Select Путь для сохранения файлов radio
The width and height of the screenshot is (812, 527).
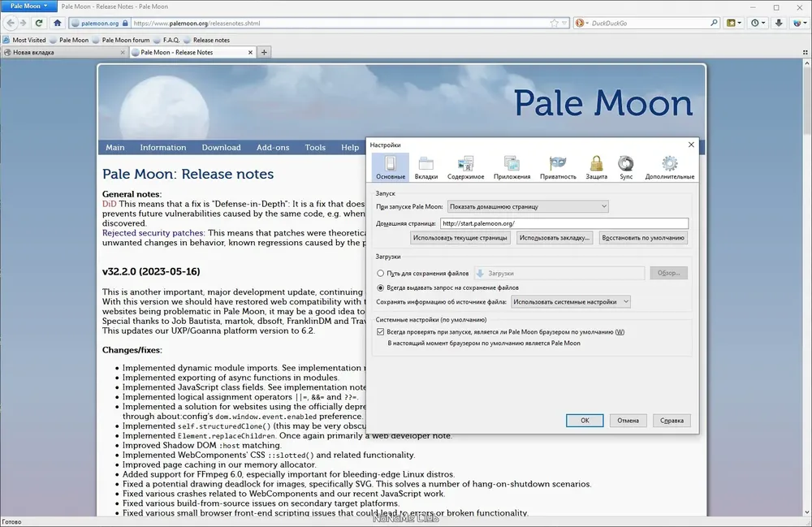[x=381, y=274]
